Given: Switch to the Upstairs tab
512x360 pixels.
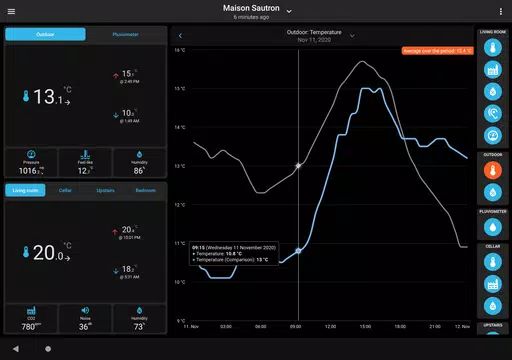Looking at the screenshot, I should pos(105,190).
